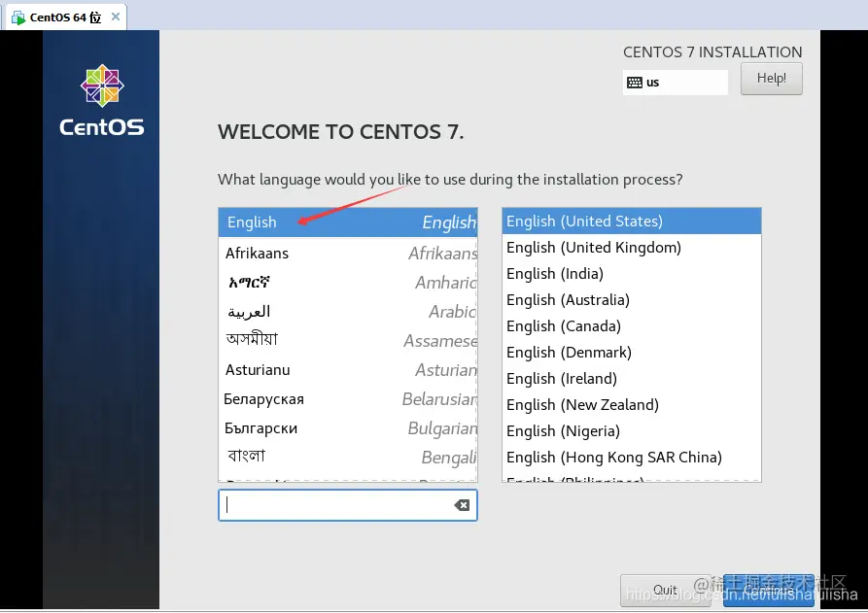Image resolution: width=868 pixels, height=613 pixels.
Task: Close the CentOS 64 tab
Action: 115,17
